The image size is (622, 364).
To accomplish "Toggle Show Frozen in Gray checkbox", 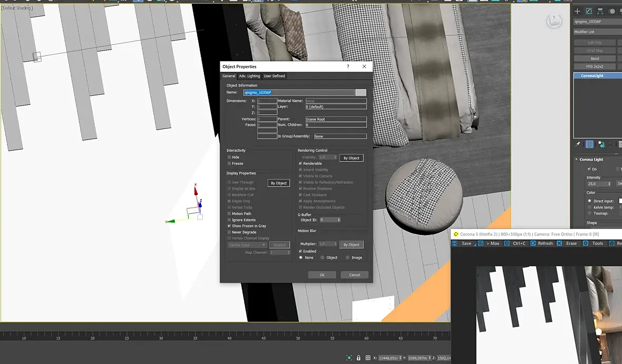I will 229,226.
